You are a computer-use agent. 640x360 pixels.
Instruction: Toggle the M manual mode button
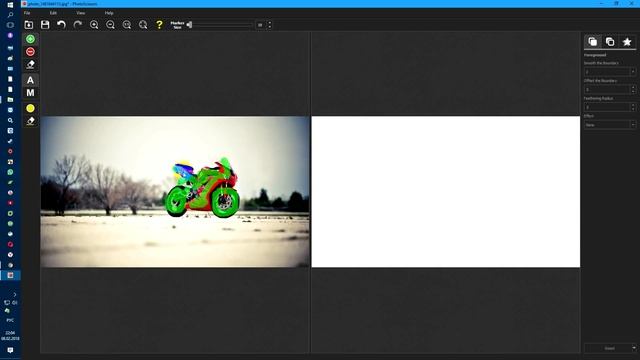30,93
